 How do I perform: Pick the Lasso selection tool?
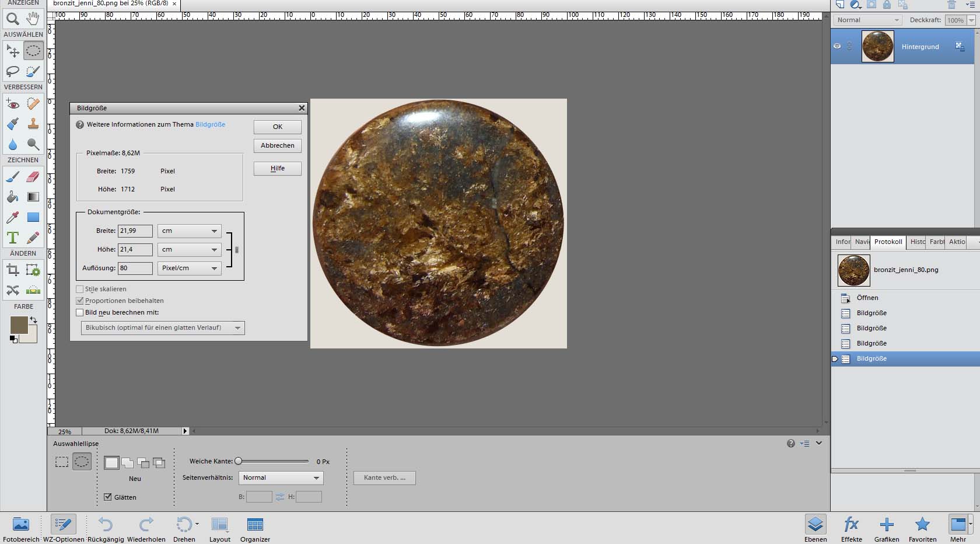[x=12, y=71]
